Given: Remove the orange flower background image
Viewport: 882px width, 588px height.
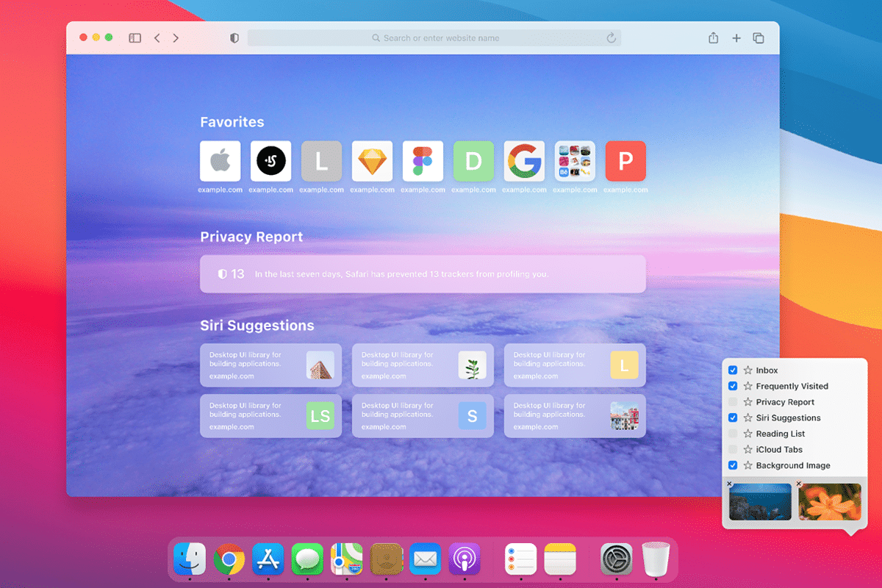Looking at the screenshot, I should pos(799,484).
